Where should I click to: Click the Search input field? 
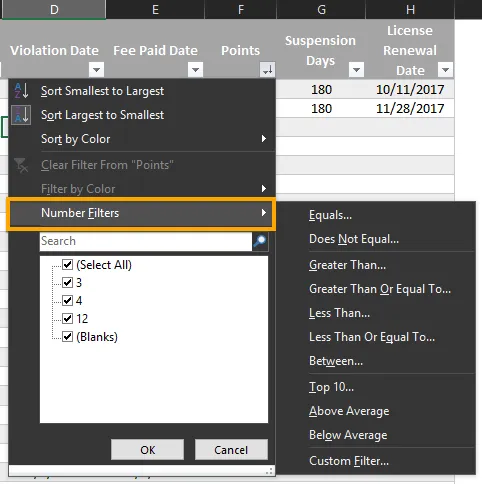click(146, 241)
